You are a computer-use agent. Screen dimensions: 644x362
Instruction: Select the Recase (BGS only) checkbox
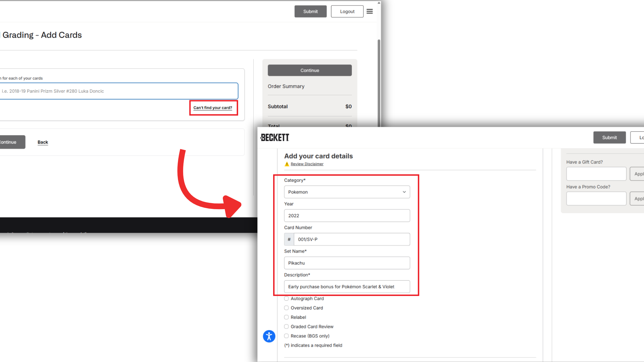(x=286, y=336)
